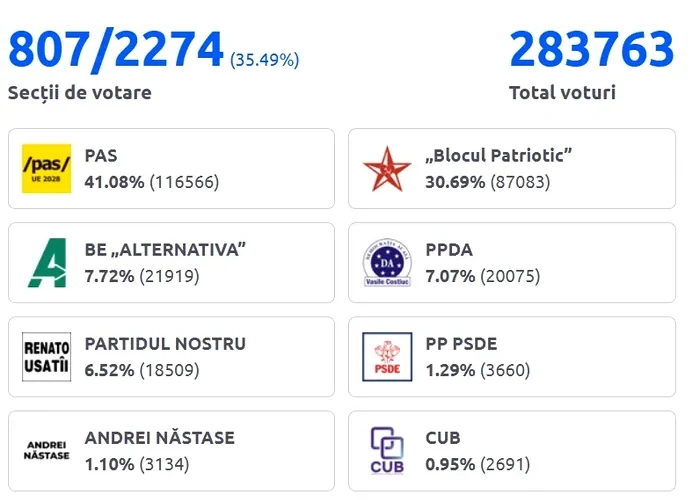Screen dimensions: 700x500
Task: Click the yellow PAS party logo
Action: (46, 168)
